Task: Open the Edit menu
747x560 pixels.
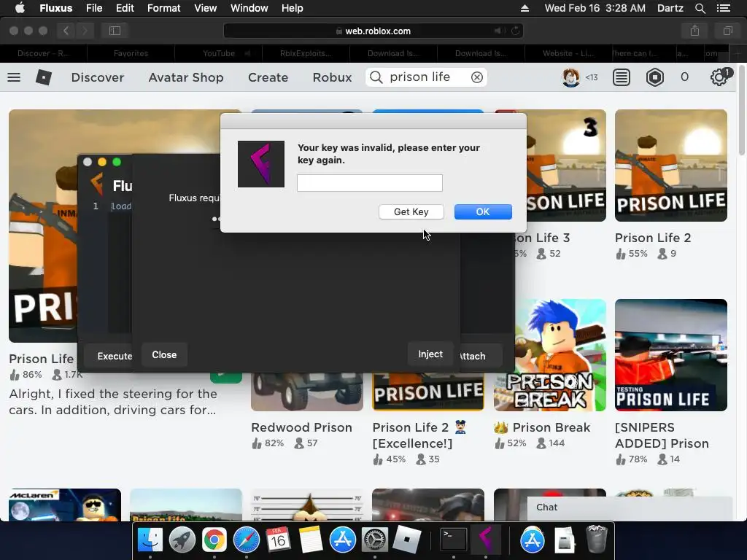Action: pos(125,8)
